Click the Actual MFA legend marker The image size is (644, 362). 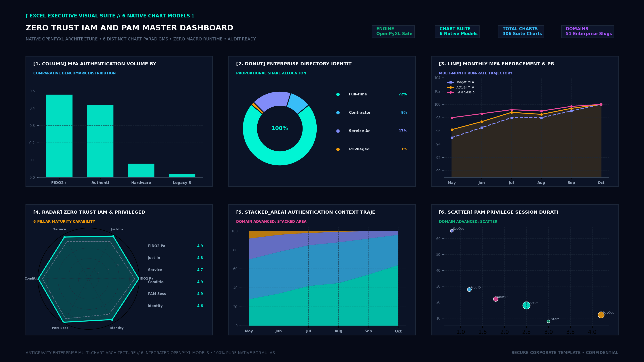(x=451, y=87)
